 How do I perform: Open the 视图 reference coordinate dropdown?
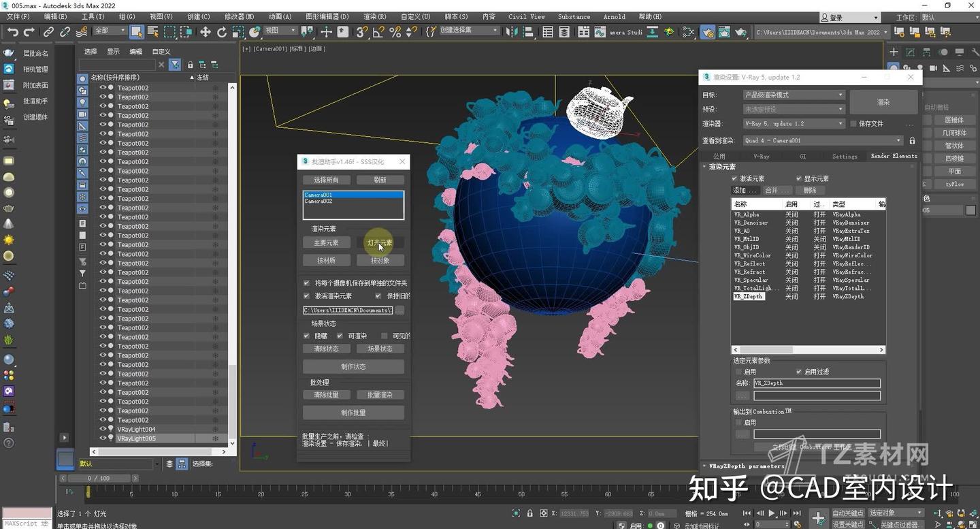point(280,31)
